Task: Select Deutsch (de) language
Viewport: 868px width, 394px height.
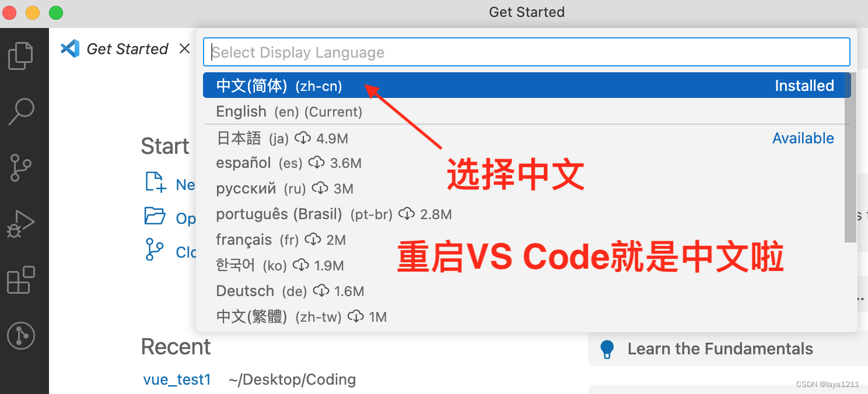Action: coord(527,291)
